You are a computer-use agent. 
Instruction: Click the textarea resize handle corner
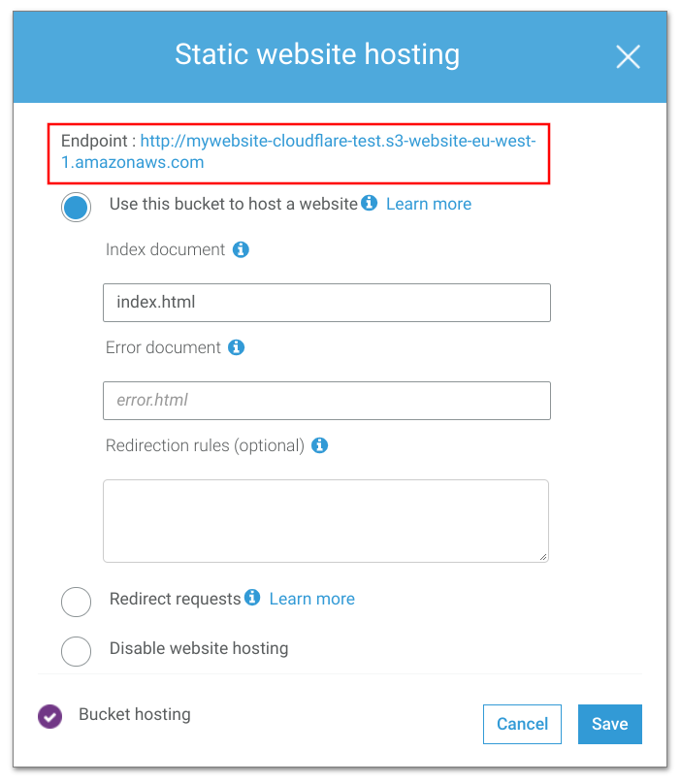(x=543, y=556)
